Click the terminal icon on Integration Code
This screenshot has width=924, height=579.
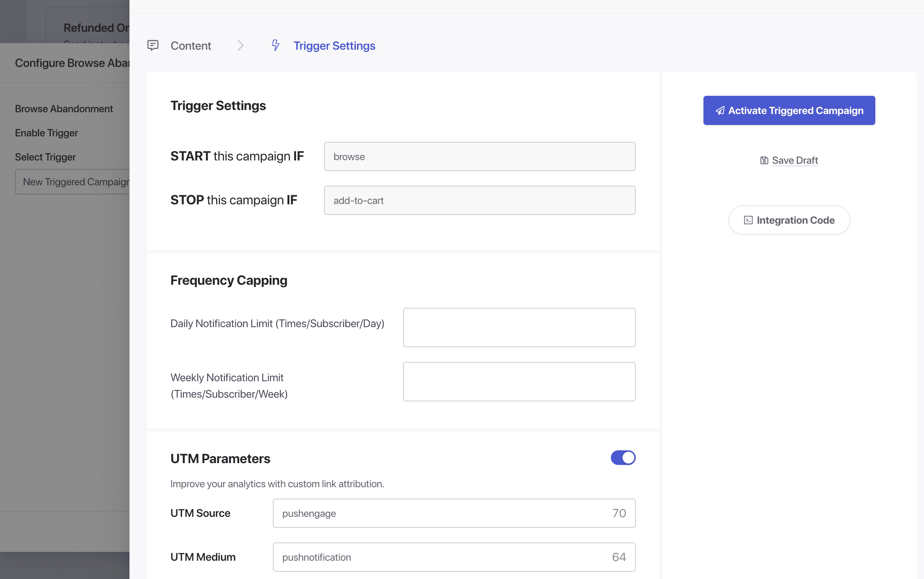(748, 220)
